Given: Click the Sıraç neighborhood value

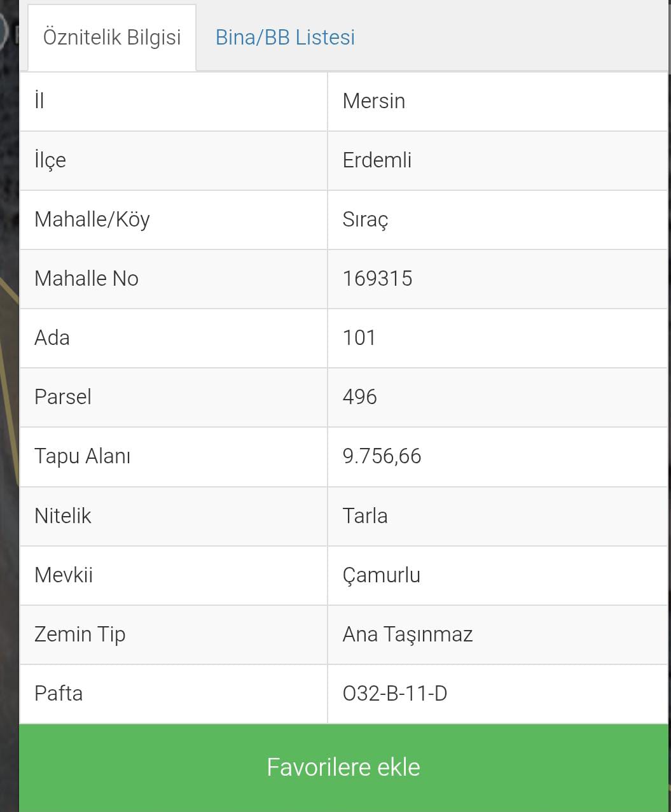Looking at the screenshot, I should 497,220.
